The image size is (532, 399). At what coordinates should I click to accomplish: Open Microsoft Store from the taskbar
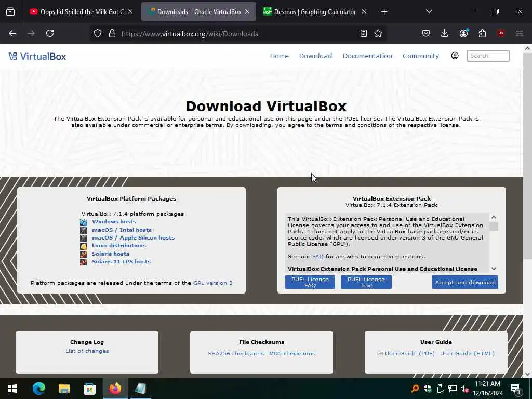coord(89,389)
